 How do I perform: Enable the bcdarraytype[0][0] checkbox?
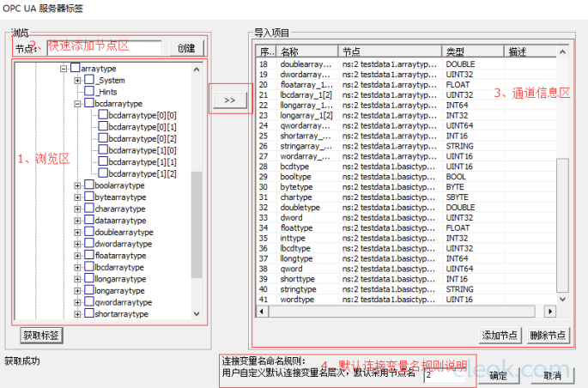coord(103,115)
